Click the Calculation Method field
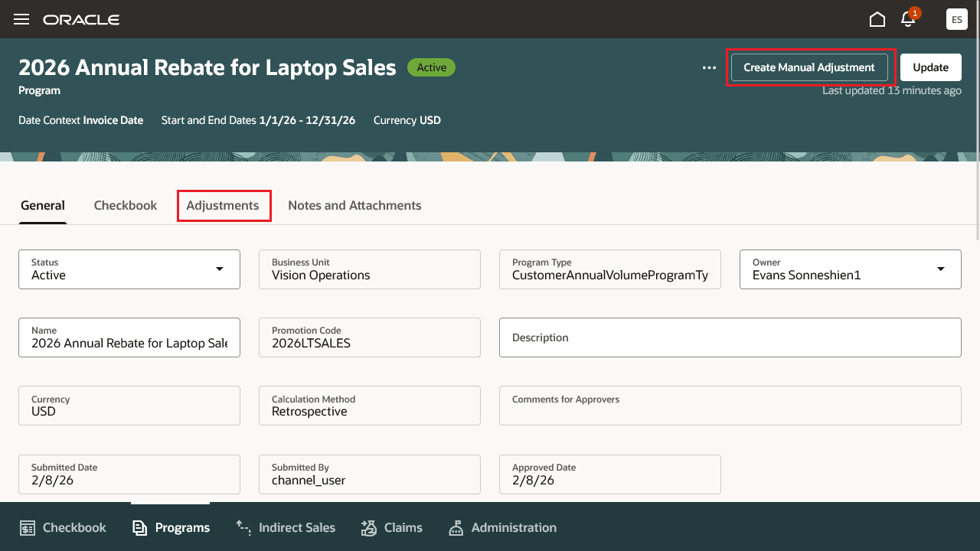 370,406
